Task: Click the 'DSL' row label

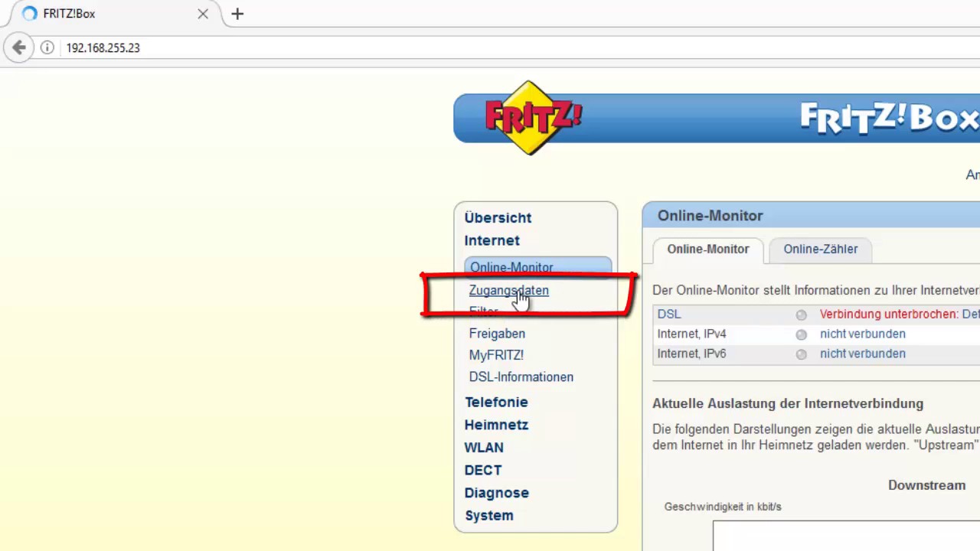Action: click(668, 315)
